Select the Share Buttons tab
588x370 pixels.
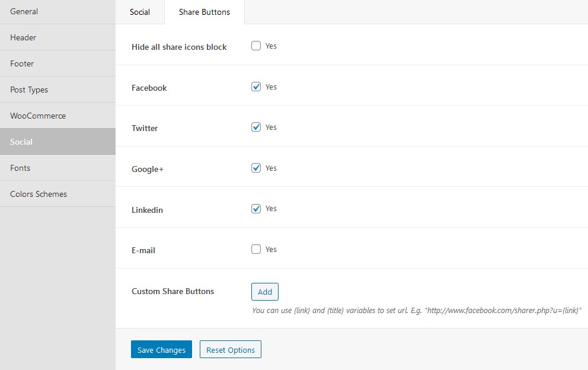204,12
